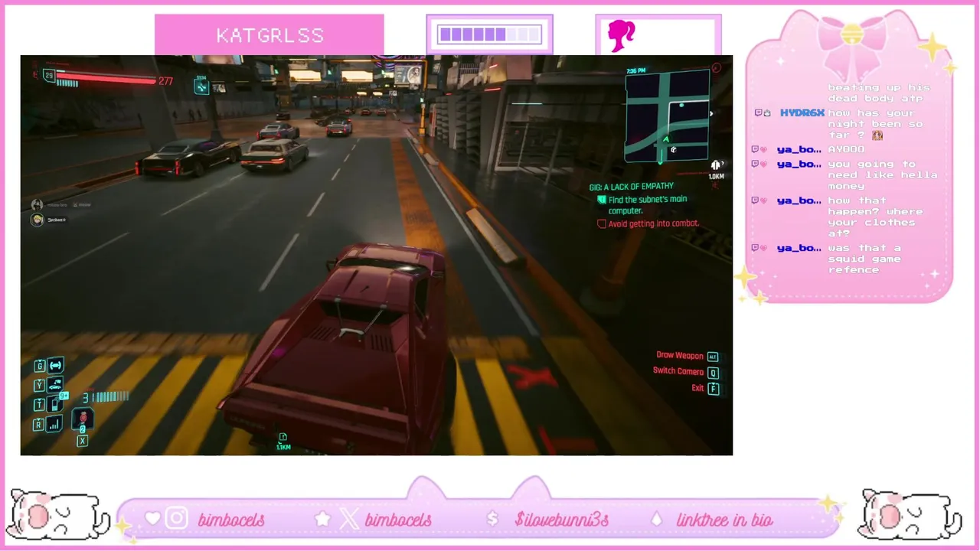Screen dimensions: 980x551
Task: Click the star icon before X logo
Action: point(323,519)
